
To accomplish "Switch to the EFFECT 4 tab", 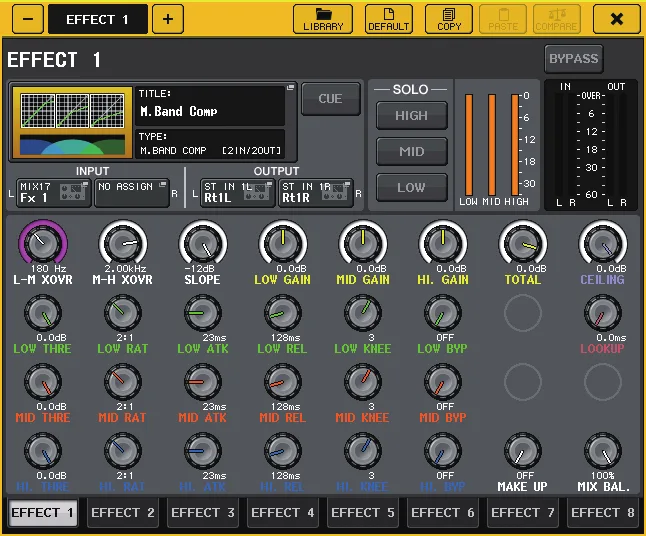I will click(282, 513).
